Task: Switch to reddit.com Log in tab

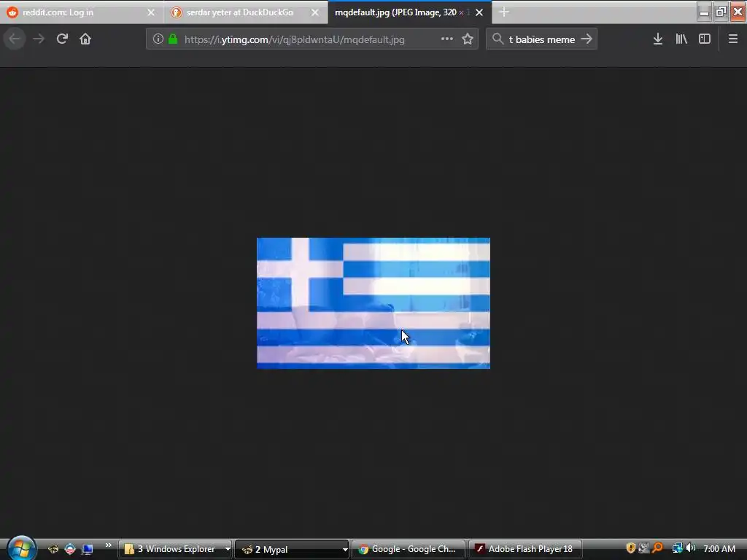Action: [x=82, y=12]
